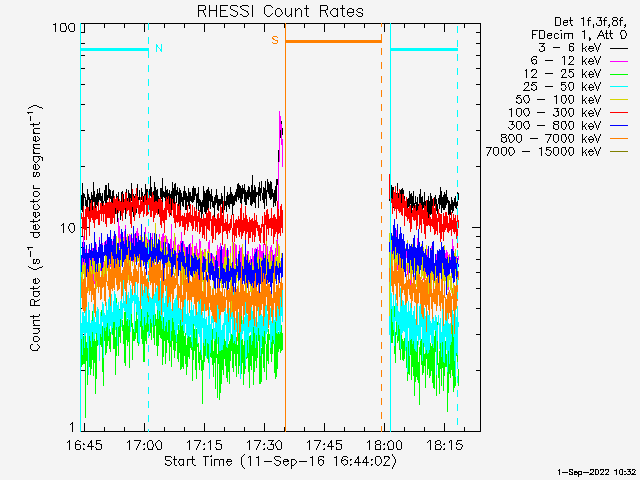Click the red line swatch for 100 - 300 keV

(619, 113)
